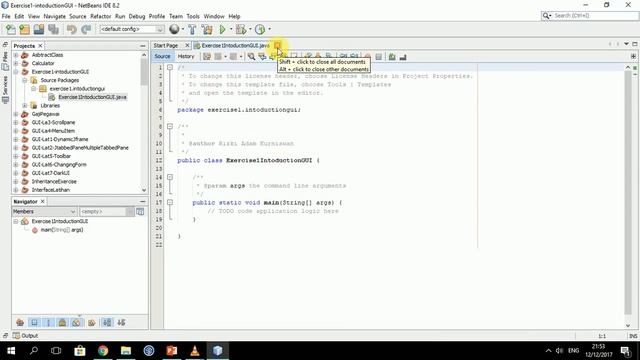Toggle Show Inner Classes filter in Navigator
640x360 pixels.
click(x=76, y=322)
